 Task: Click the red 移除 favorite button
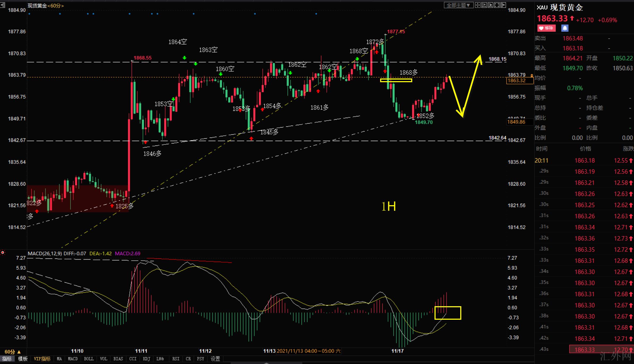546,28
